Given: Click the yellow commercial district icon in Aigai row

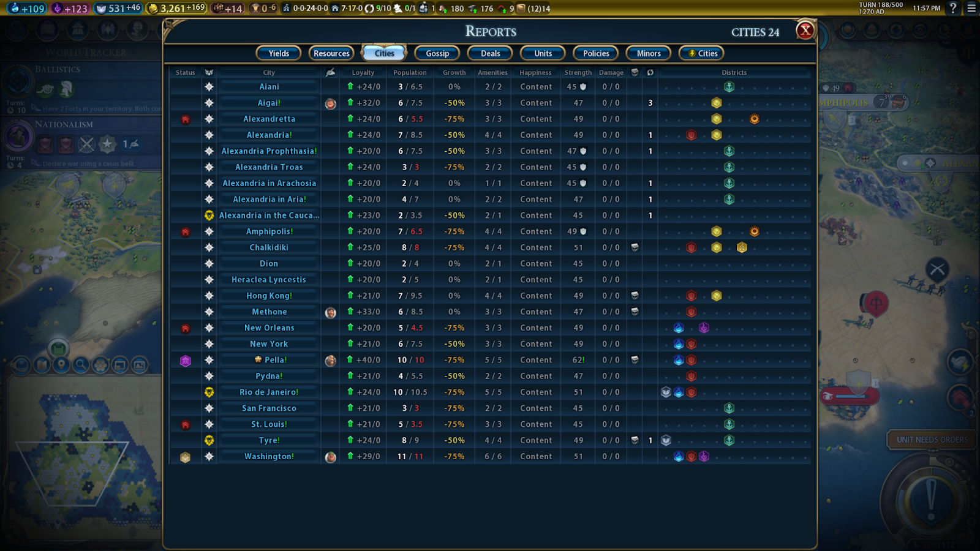Looking at the screenshot, I should tap(716, 103).
